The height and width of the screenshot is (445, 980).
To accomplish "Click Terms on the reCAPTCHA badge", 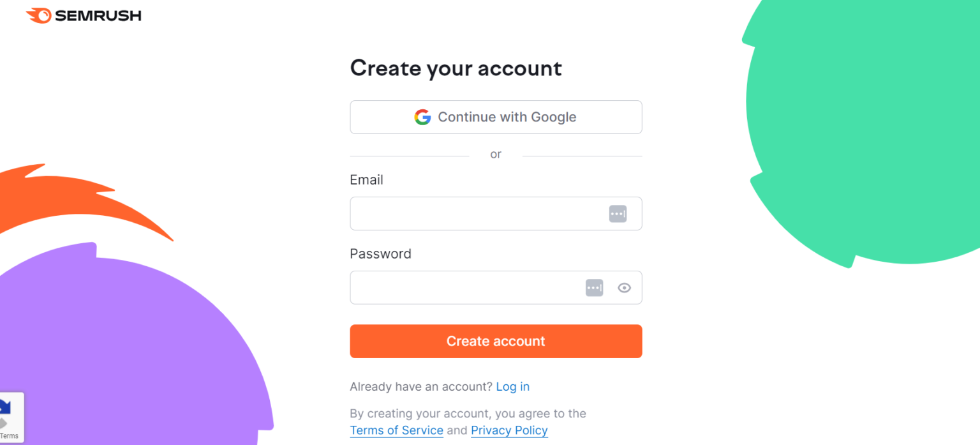I will pos(9,435).
